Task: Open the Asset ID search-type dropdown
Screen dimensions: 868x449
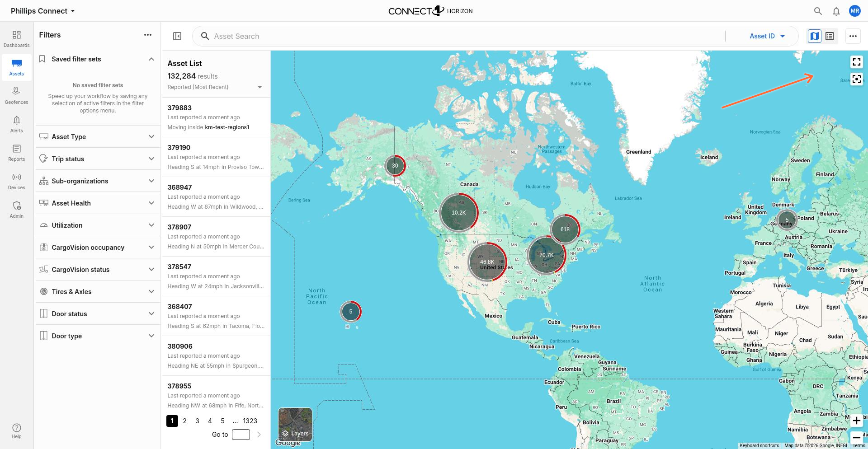Action: pyautogui.click(x=767, y=36)
